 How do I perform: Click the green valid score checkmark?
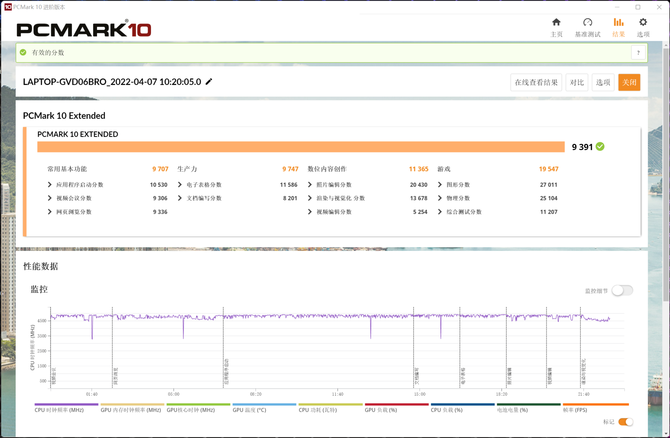600,146
